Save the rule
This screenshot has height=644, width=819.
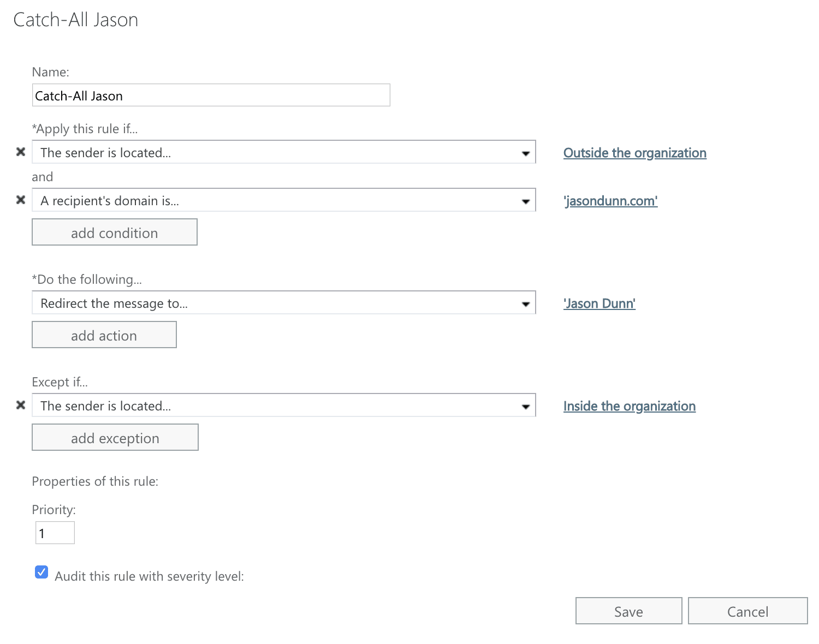(x=629, y=611)
